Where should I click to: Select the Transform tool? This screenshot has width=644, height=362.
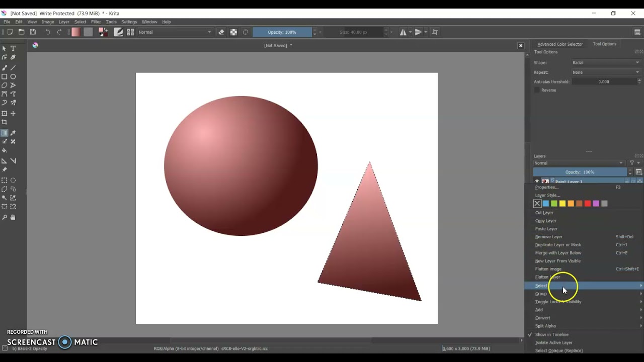pyautogui.click(x=5, y=114)
